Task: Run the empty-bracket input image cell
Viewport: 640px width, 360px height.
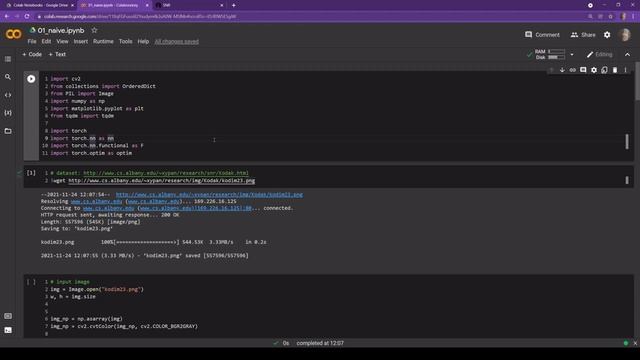Action: pyautogui.click(x=31, y=282)
